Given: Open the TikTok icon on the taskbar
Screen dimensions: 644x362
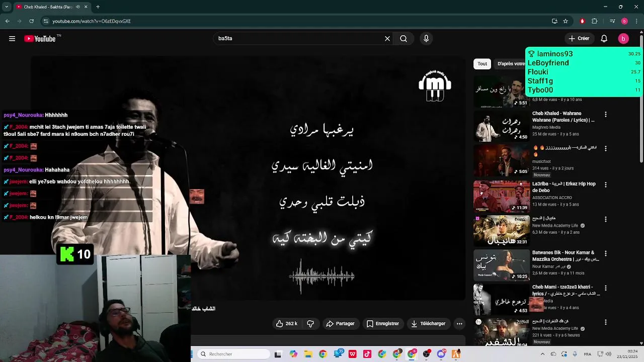Looking at the screenshot, I should click(367, 354).
